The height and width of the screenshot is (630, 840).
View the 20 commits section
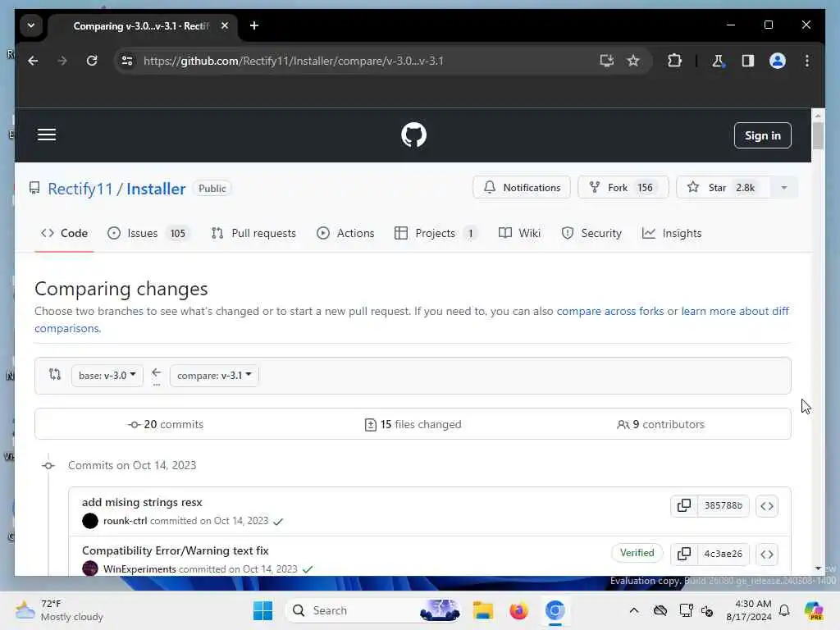coord(166,424)
